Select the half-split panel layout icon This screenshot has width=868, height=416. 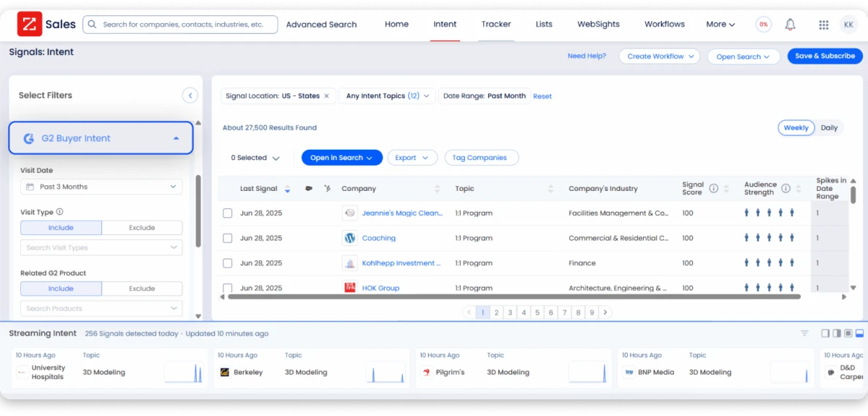click(x=837, y=334)
